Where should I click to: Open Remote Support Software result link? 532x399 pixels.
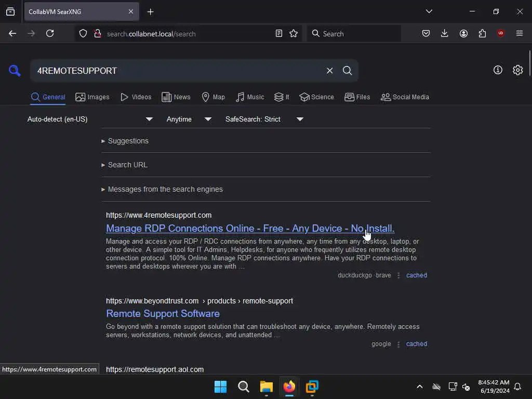point(163,313)
